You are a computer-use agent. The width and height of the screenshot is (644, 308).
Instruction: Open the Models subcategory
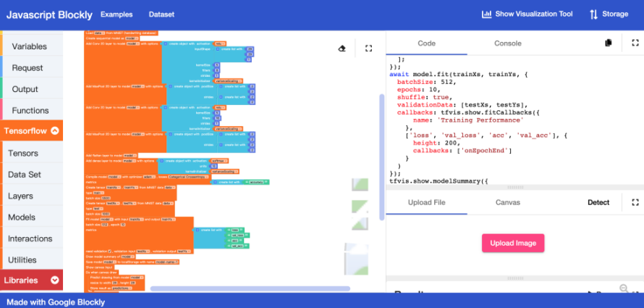tap(33, 217)
